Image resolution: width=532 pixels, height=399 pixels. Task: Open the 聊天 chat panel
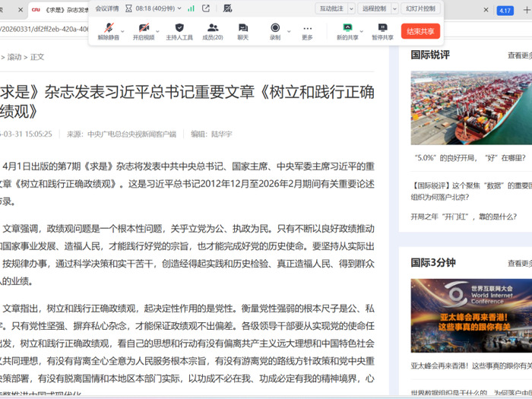(x=242, y=30)
